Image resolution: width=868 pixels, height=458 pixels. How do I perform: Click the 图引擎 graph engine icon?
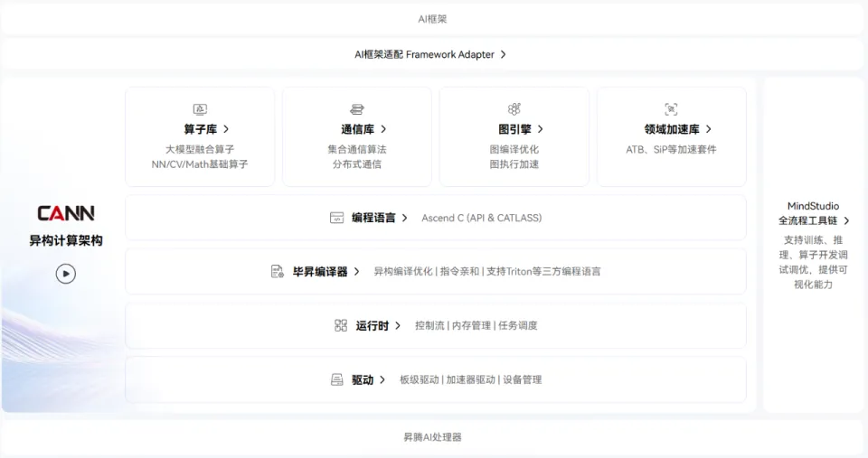514,109
